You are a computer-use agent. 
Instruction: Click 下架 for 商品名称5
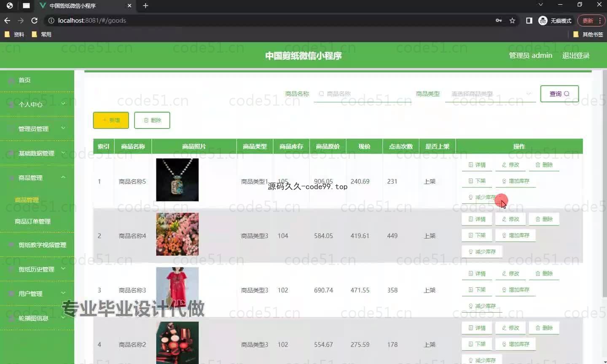coord(477,181)
